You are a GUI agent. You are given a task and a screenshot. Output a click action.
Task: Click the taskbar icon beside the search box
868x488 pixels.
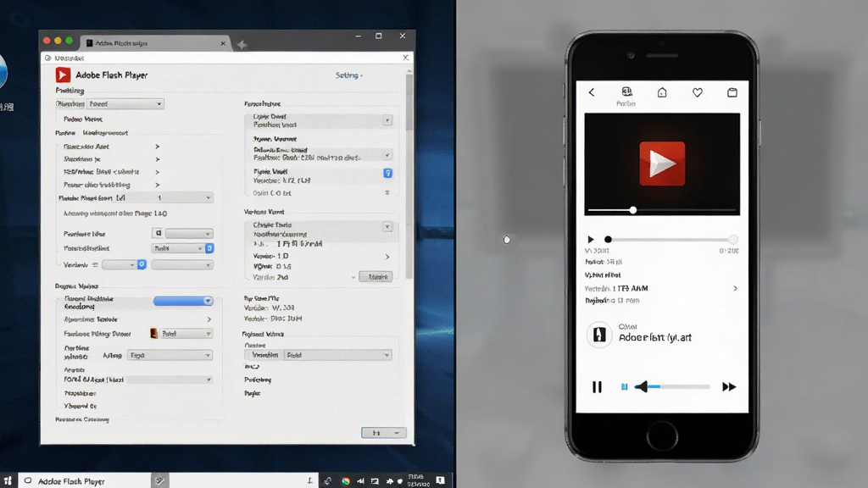tap(159, 480)
